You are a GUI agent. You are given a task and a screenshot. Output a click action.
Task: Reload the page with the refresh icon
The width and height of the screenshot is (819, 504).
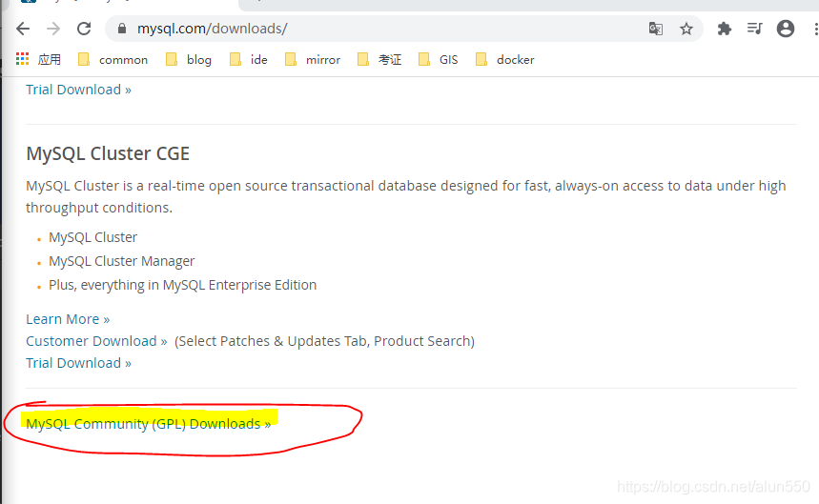pos(84,29)
